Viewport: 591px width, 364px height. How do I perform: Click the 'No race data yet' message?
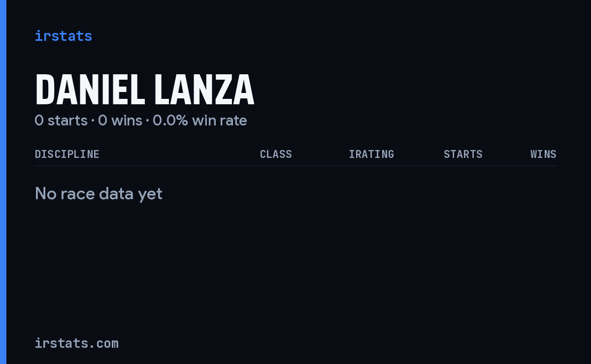[x=98, y=194]
